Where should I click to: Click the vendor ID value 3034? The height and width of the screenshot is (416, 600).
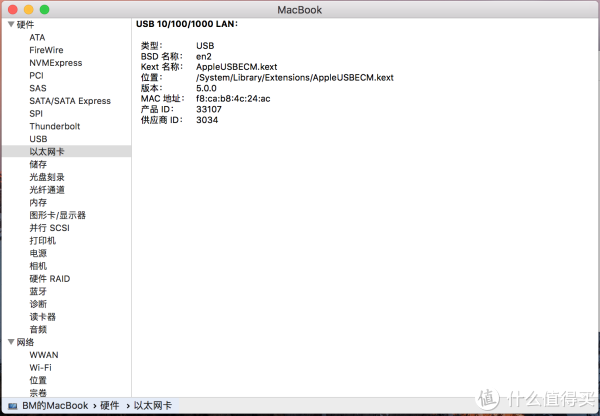207,120
